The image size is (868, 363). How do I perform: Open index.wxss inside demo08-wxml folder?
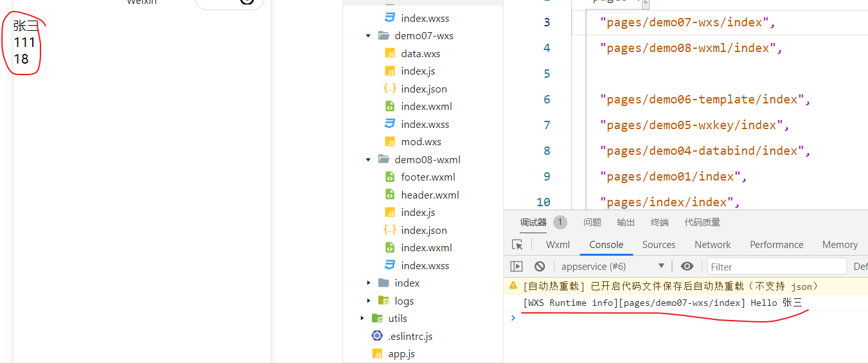click(425, 266)
